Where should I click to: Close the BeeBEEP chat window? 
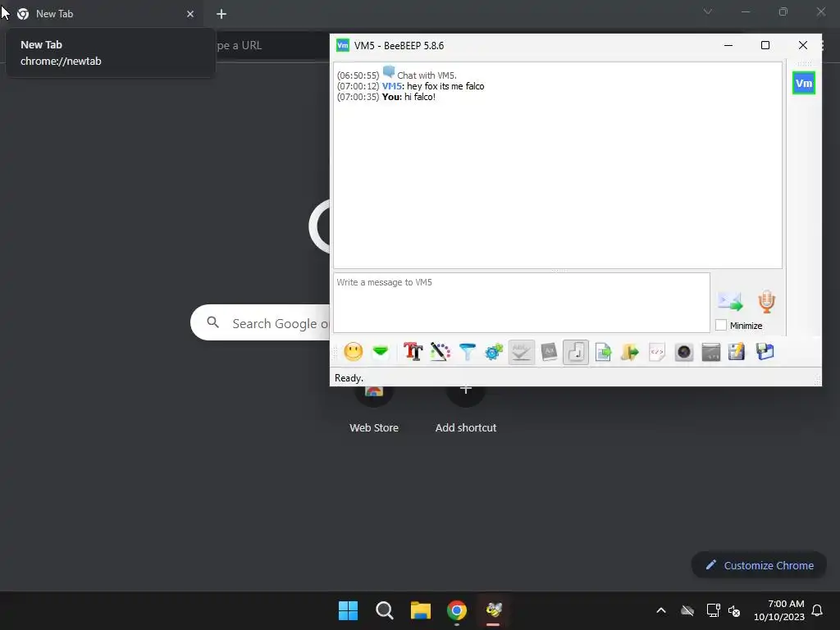tap(802, 46)
